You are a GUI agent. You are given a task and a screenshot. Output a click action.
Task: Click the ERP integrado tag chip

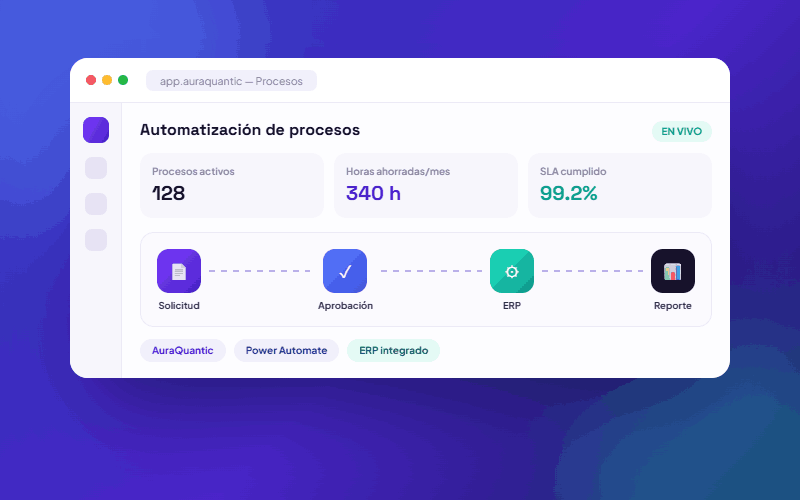tap(393, 351)
